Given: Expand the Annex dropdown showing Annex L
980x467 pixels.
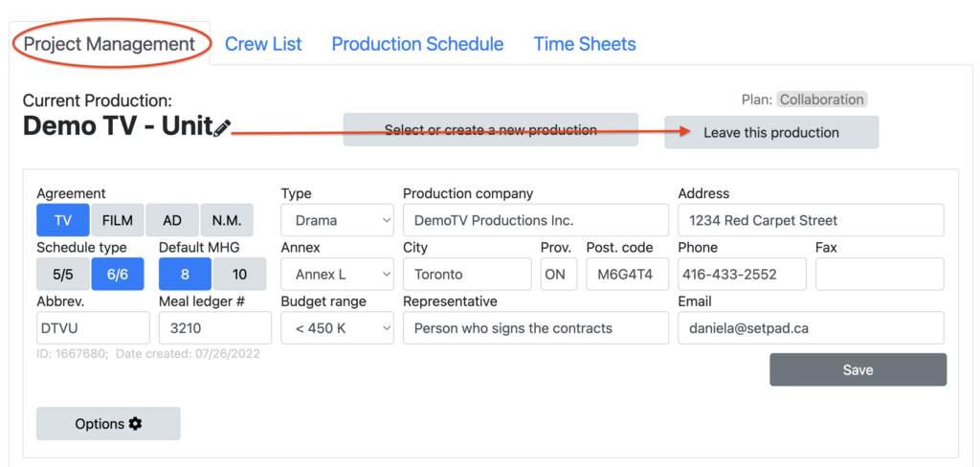Looking at the screenshot, I should pyautogui.click(x=337, y=275).
